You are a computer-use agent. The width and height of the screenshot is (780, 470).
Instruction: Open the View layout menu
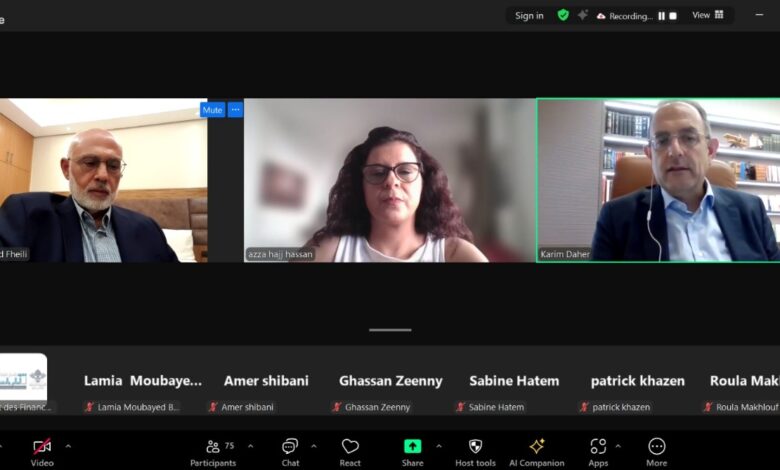(708, 15)
